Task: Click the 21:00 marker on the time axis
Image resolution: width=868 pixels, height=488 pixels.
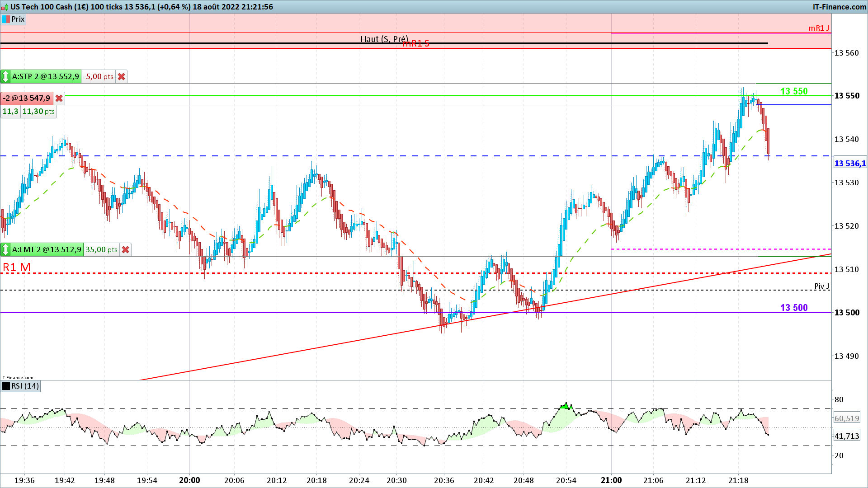Action: [611, 480]
